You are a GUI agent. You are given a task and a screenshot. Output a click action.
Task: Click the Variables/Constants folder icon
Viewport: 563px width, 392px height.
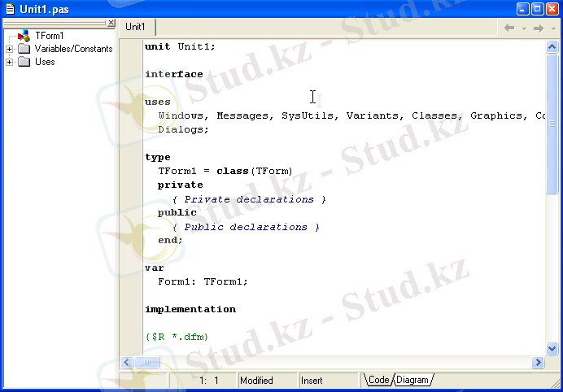(x=24, y=49)
